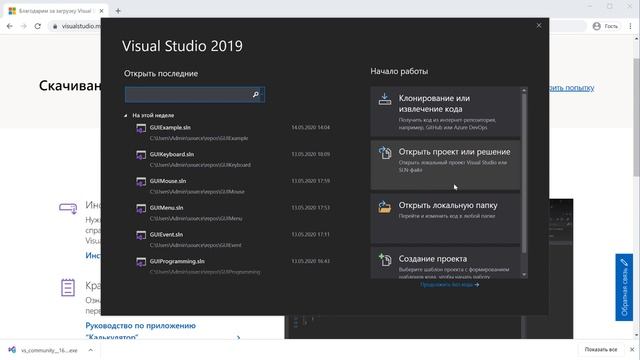Click the open project or solution icon

(x=384, y=153)
